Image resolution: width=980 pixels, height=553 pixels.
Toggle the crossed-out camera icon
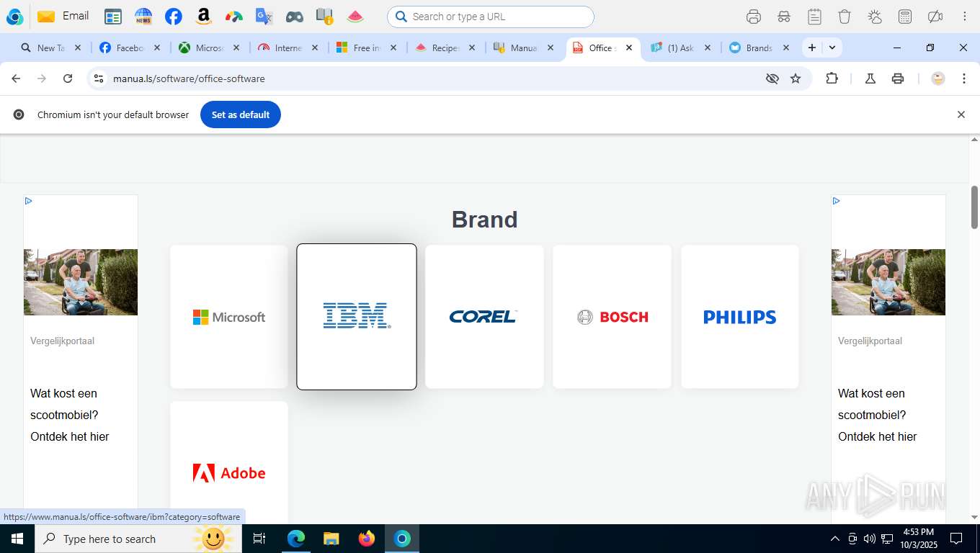click(935, 17)
